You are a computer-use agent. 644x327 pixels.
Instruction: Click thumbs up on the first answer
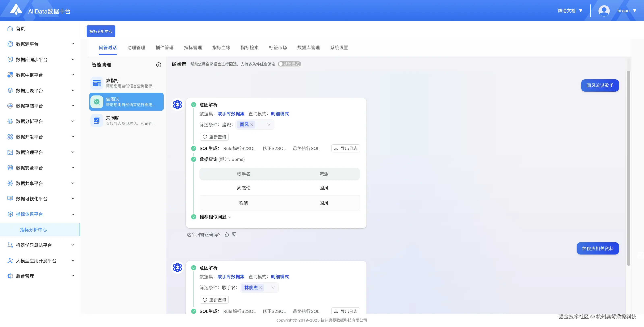click(227, 235)
